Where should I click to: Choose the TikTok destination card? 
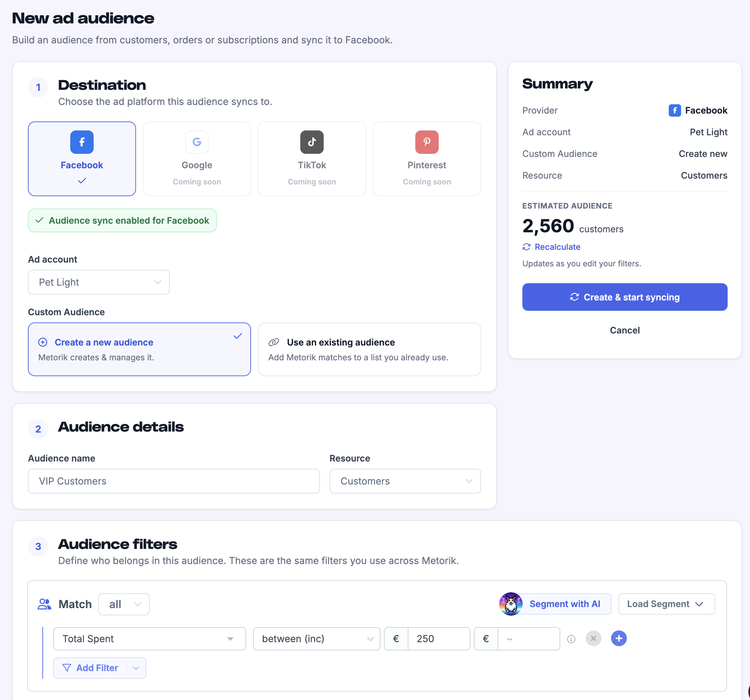coord(312,159)
